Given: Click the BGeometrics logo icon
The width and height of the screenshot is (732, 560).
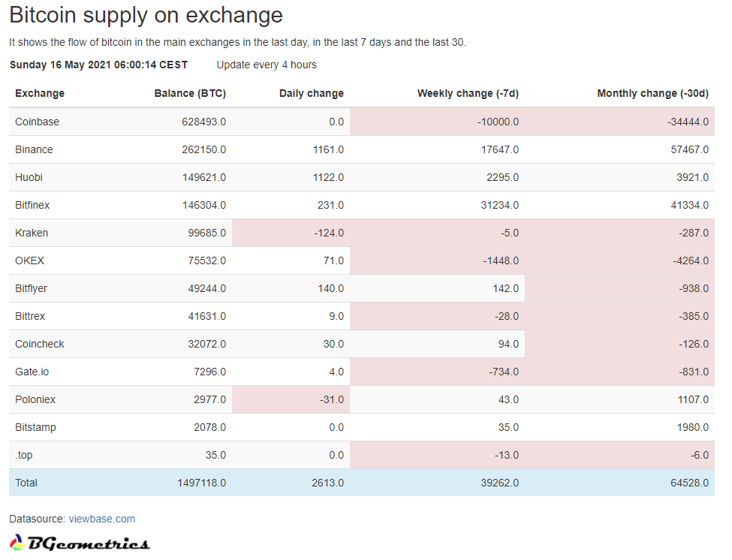Looking at the screenshot, I should click(17, 542).
